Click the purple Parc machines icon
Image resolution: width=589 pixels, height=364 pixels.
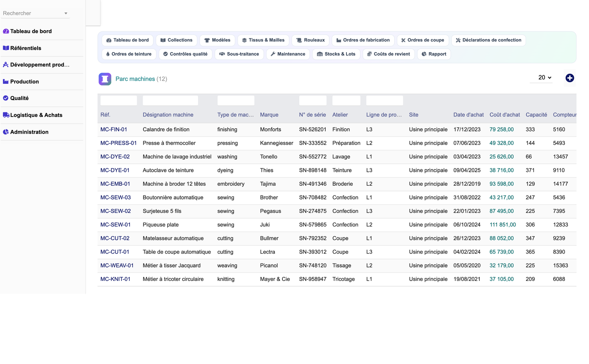point(105,79)
